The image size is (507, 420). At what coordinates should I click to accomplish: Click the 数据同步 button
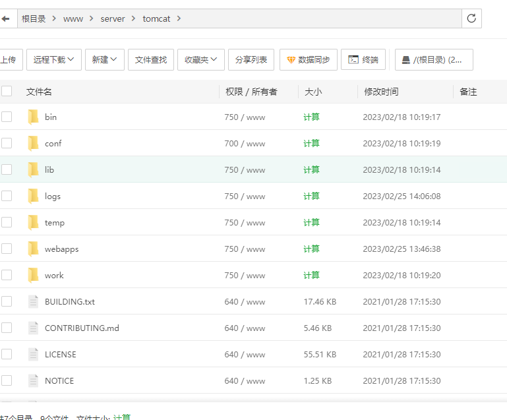(x=309, y=60)
